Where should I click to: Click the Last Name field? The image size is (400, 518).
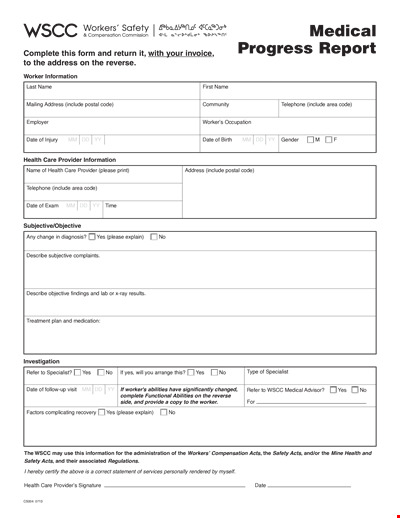(112, 91)
